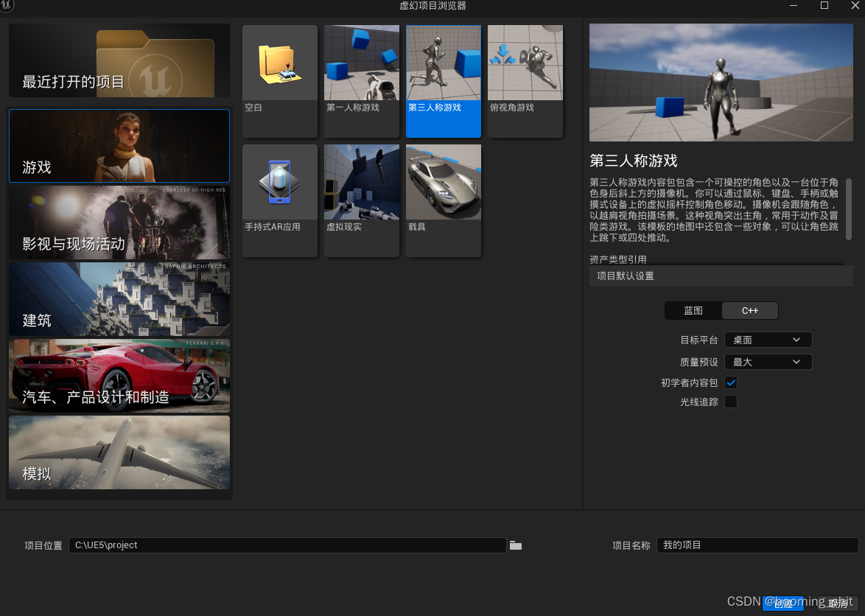Choose the 空白 blank template icon
This screenshot has width=865, height=616.
280,81
